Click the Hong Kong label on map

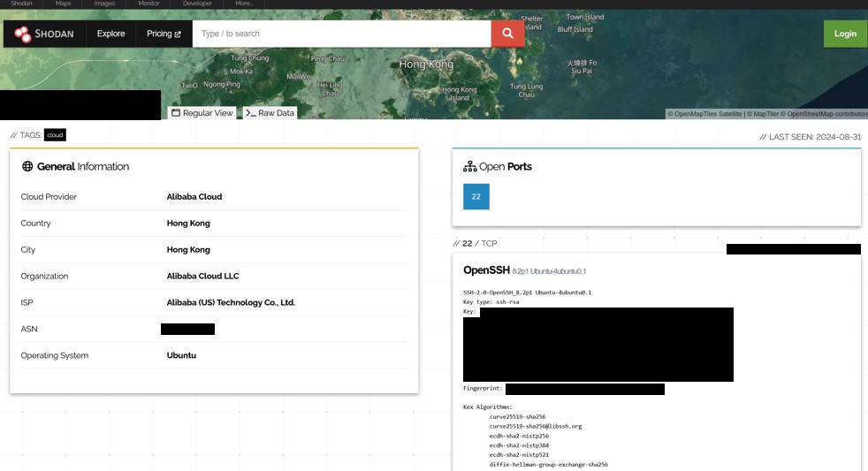(426, 65)
